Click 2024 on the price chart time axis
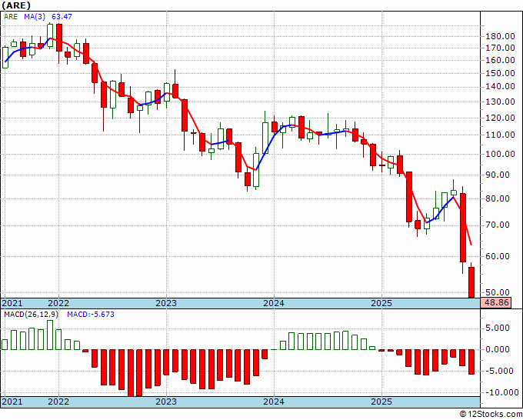 click(274, 303)
